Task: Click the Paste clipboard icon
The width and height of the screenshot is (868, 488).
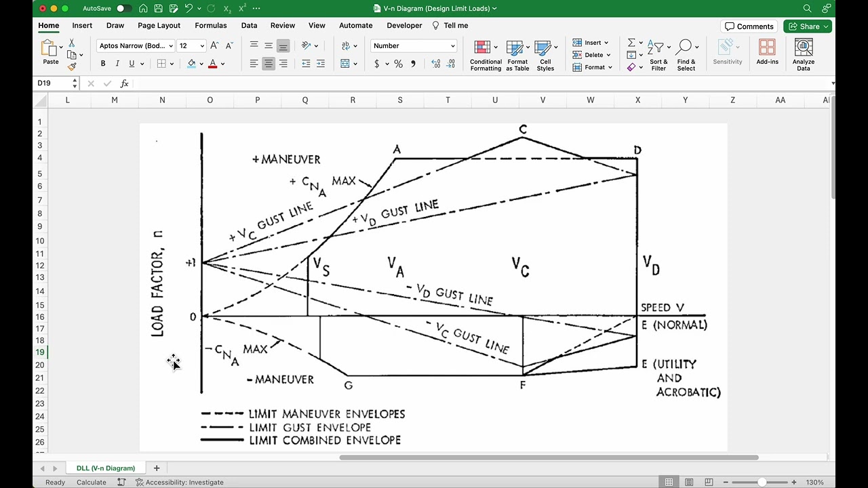Action: [49, 48]
